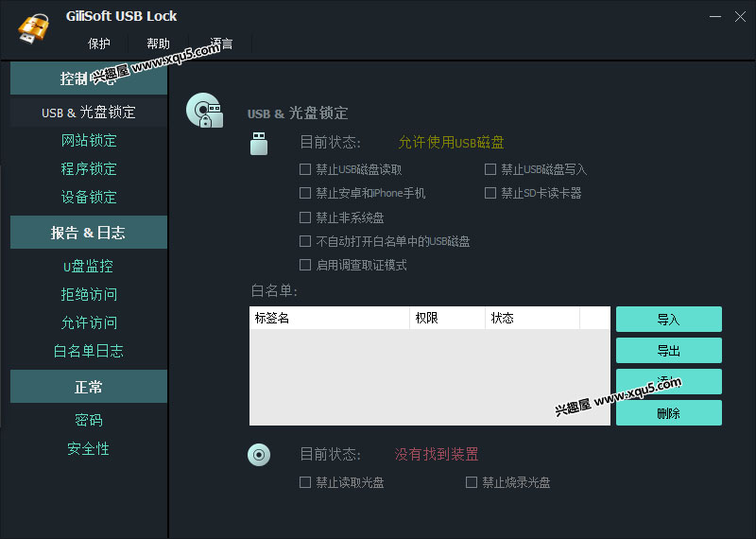Open 允许访问 log
The image size is (756, 539).
89,322
